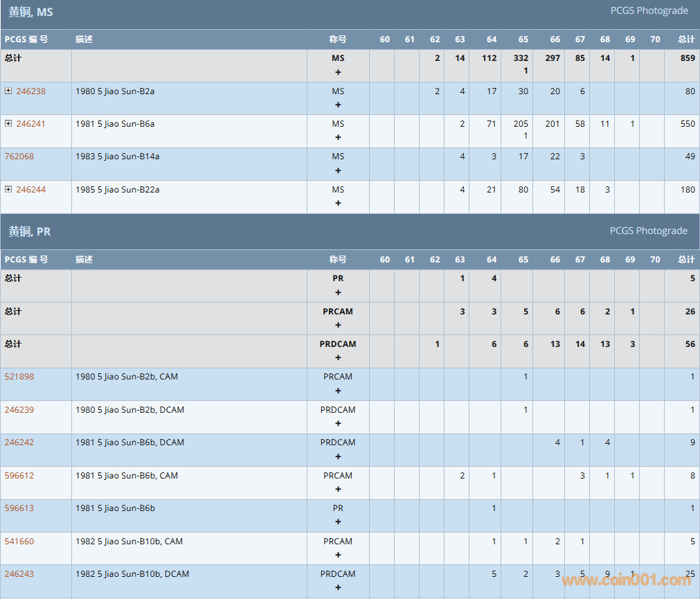Click plus sign under 1981 Sun-B6b PR

pyautogui.click(x=338, y=522)
